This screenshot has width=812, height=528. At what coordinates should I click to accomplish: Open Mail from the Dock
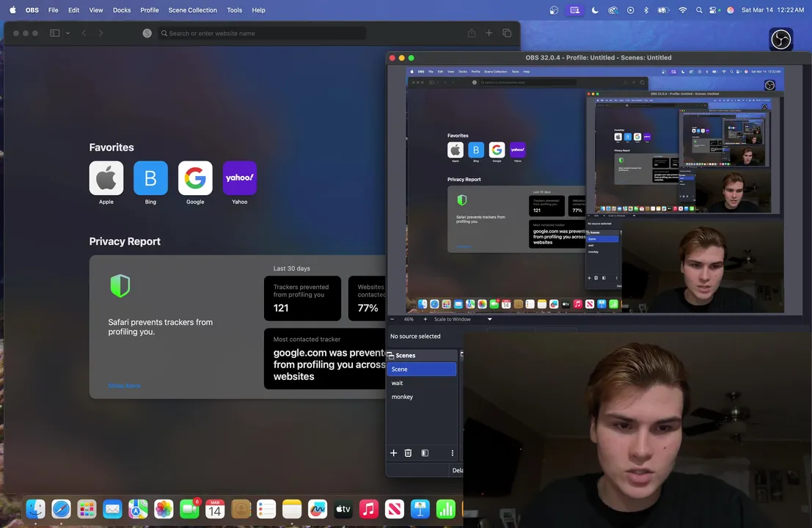coord(112,510)
